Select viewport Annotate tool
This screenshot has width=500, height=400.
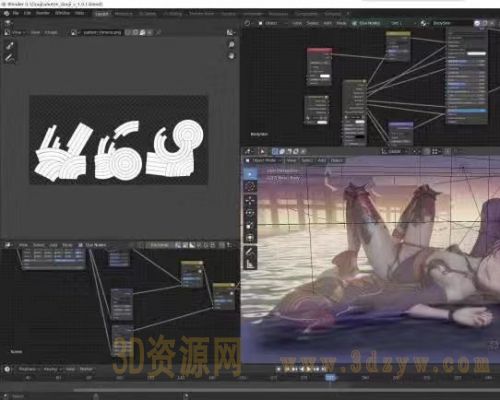250,252
